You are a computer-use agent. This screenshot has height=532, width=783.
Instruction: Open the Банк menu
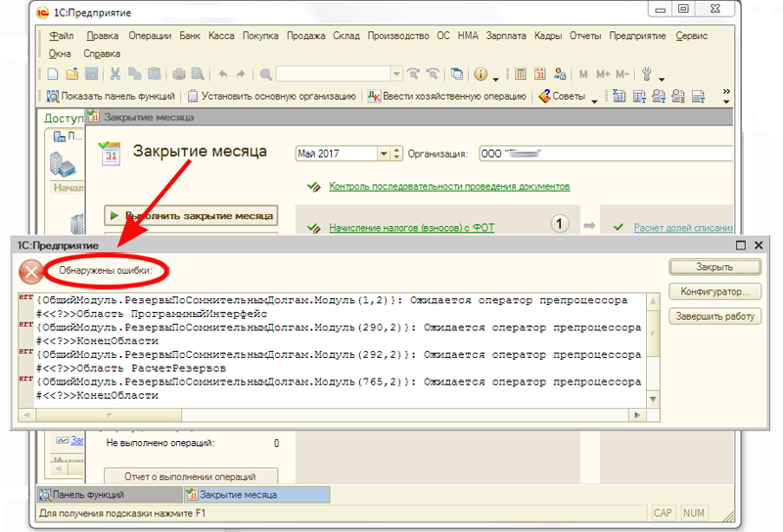point(190,36)
